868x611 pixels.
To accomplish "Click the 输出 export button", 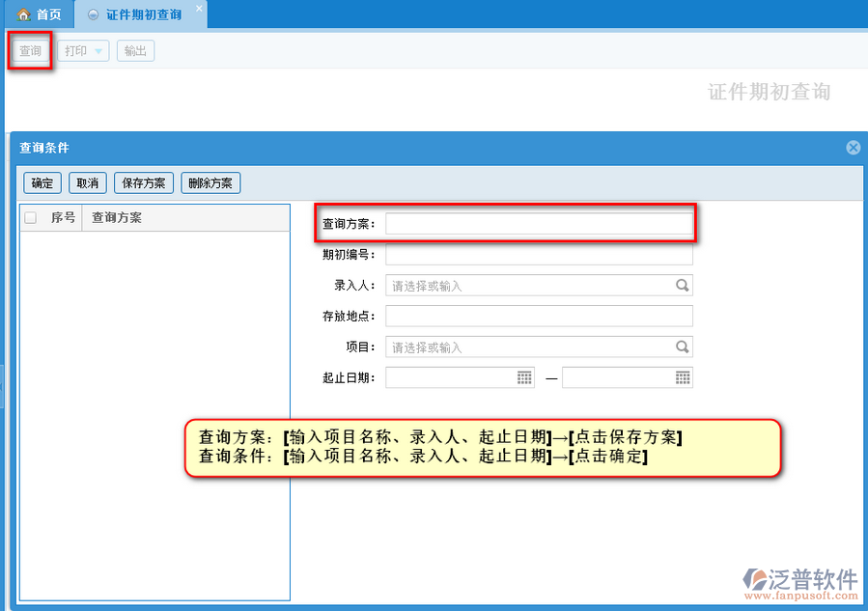I will pos(135,51).
